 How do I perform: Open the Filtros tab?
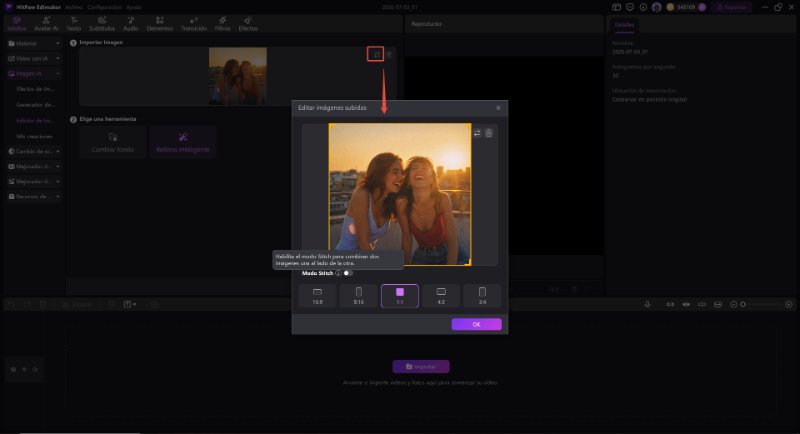coord(222,23)
